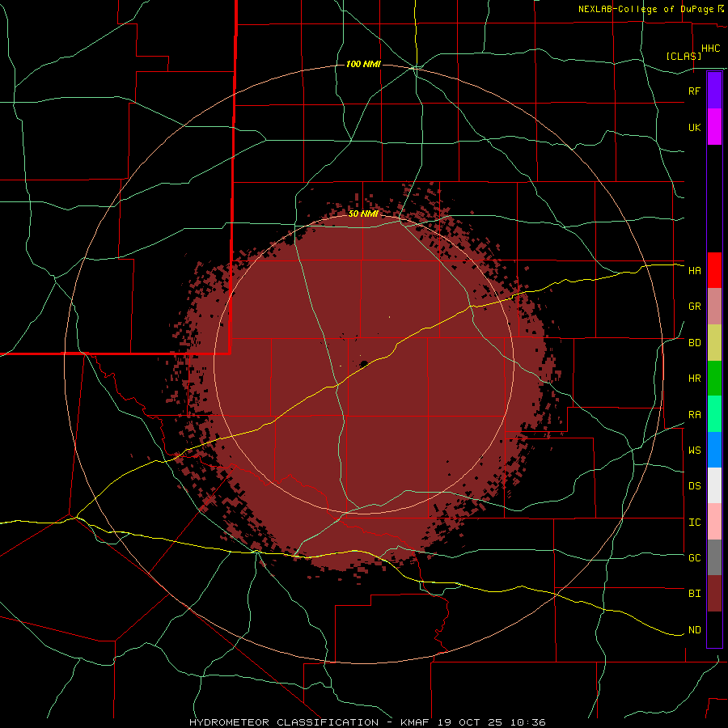Click the WS blue legend swatch
Viewport: 728px width, 728px height.
[714, 450]
